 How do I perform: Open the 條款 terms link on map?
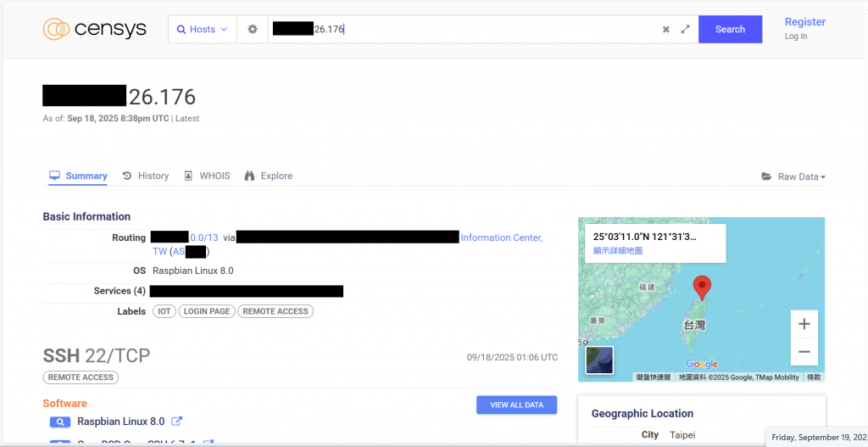point(814,377)
